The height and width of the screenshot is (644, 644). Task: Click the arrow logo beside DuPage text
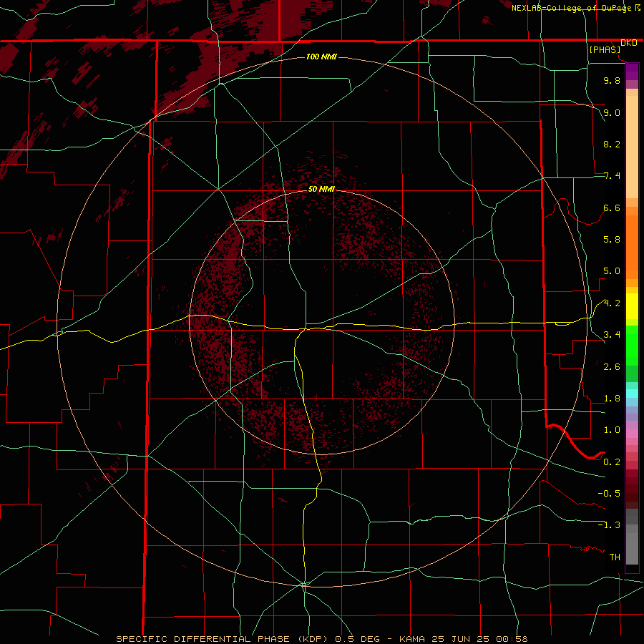[x=638, y=8]
